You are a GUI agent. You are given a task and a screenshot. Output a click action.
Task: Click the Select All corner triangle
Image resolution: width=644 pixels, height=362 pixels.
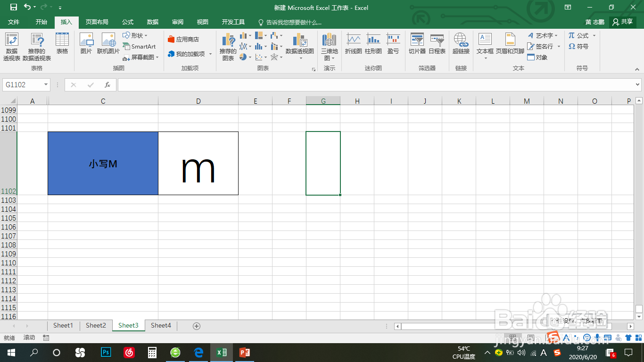[x=13, y=101]
